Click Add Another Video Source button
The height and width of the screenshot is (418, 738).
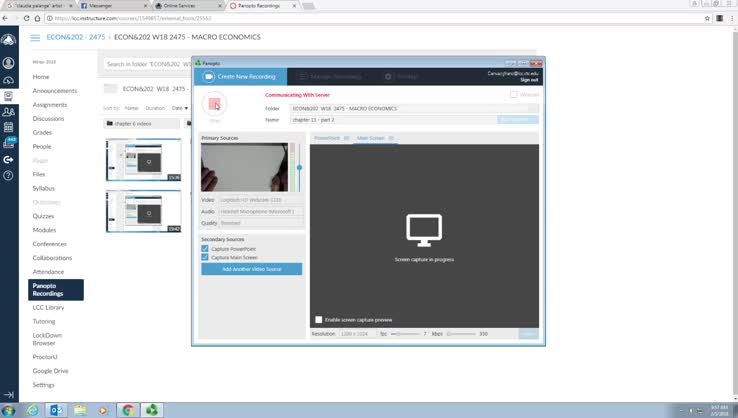click(252, 269)
